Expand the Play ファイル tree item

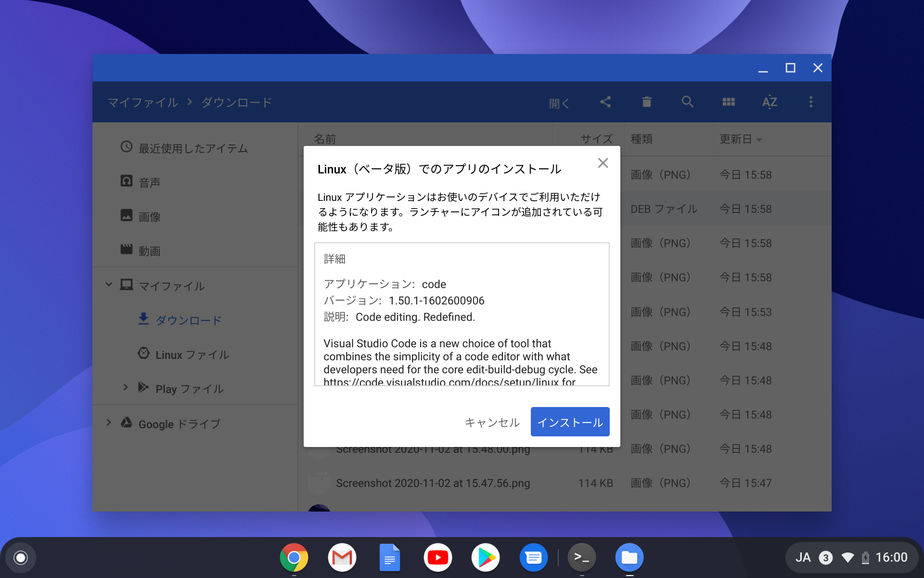[126, 388]
